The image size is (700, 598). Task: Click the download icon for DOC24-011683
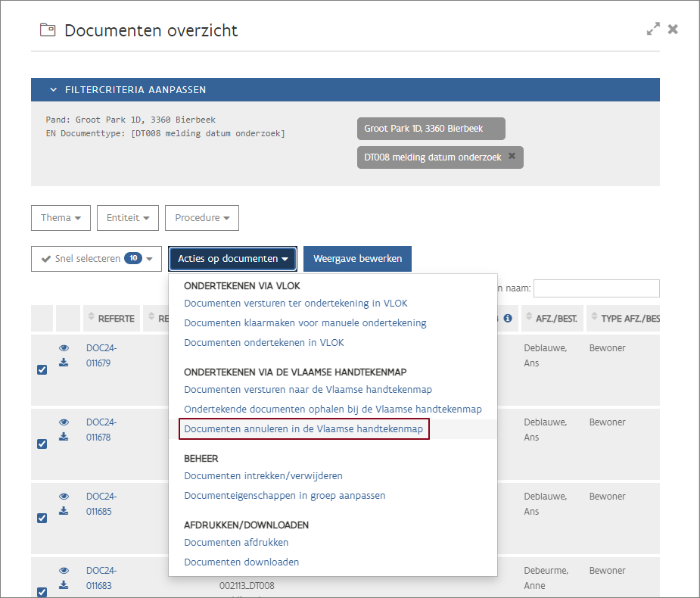(64, 585)
